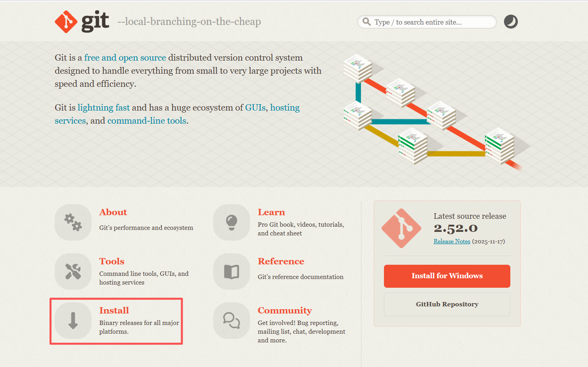
Task: Open the command-line tools link
Action: coord(147,120)
